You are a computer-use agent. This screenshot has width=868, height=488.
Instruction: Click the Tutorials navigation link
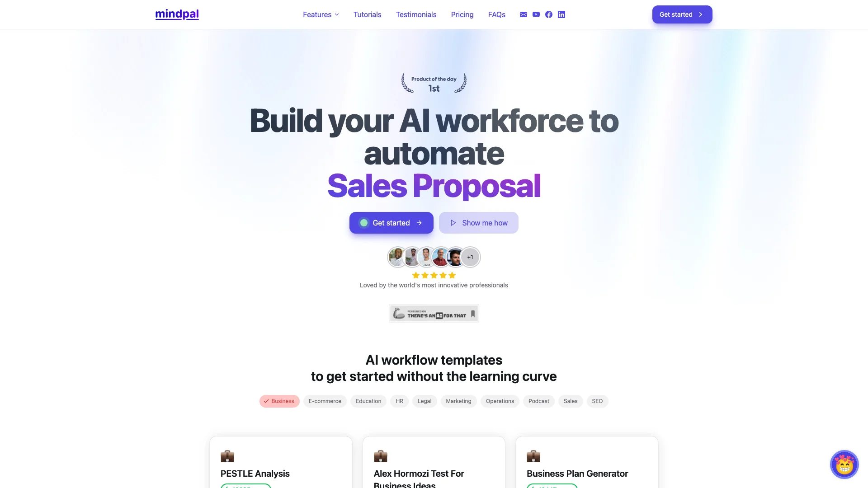[367, 14]
